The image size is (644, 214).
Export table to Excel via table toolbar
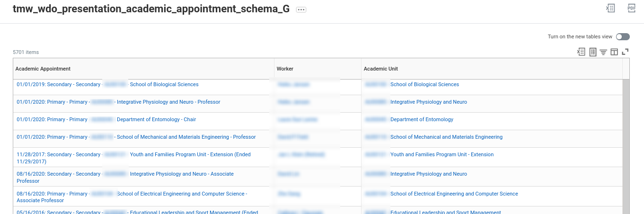coord(581,52)
